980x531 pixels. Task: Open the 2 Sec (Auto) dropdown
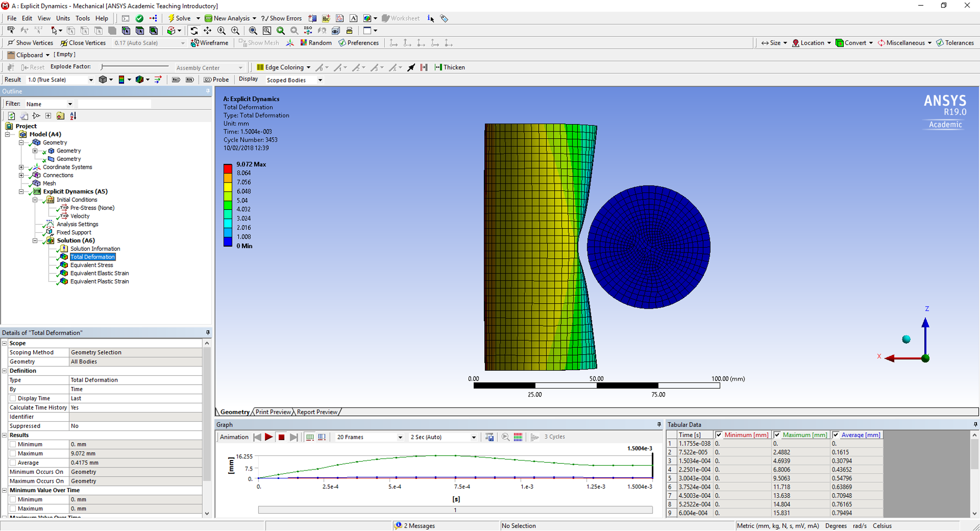point(473,437)
